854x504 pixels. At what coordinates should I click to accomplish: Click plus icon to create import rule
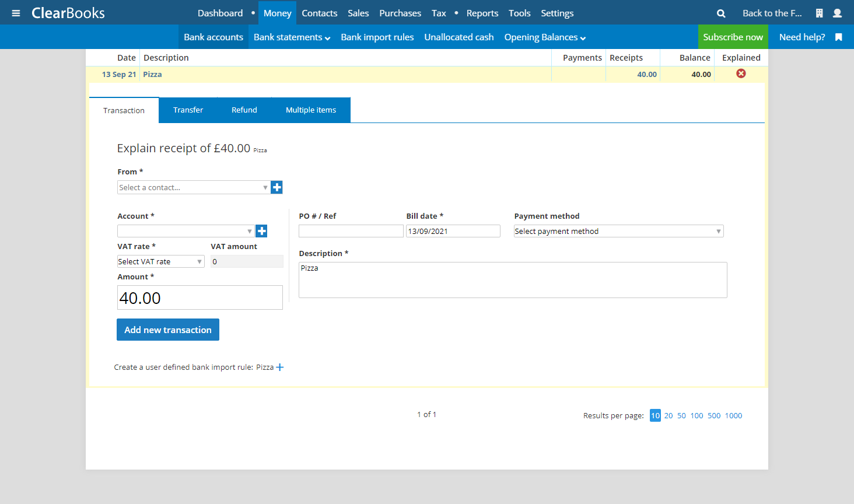[x=280, y=367]
